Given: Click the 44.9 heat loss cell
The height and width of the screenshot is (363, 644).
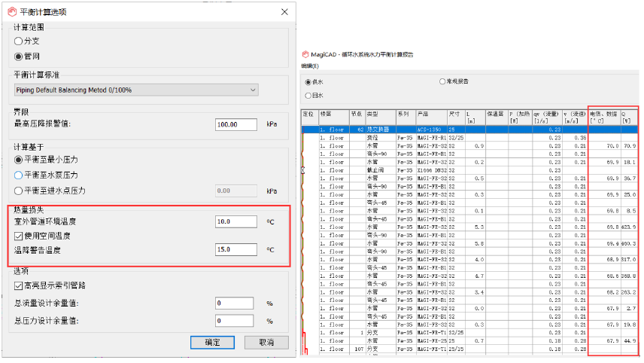Looking at the screenshot, I should click(630, 341).
